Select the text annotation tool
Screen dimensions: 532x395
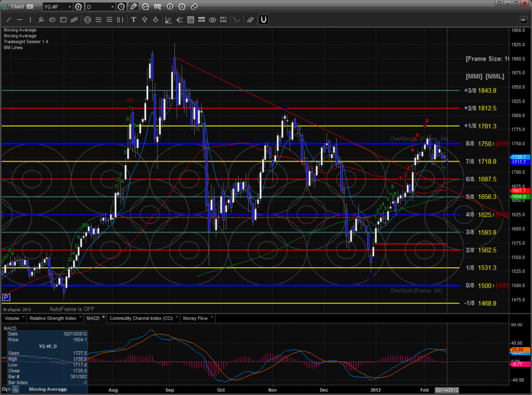coord(133,19)
